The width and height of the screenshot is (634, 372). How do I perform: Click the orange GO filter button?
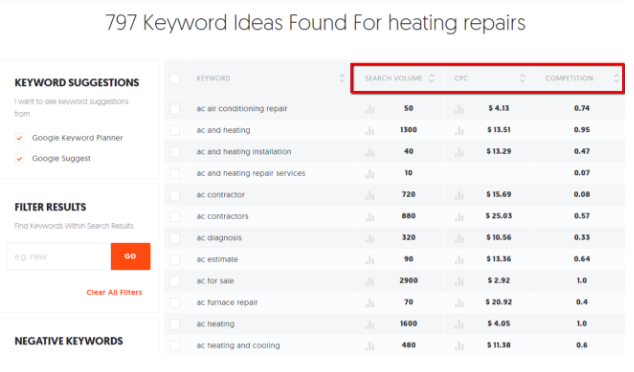pyautogui.click(x=130, y=256)
